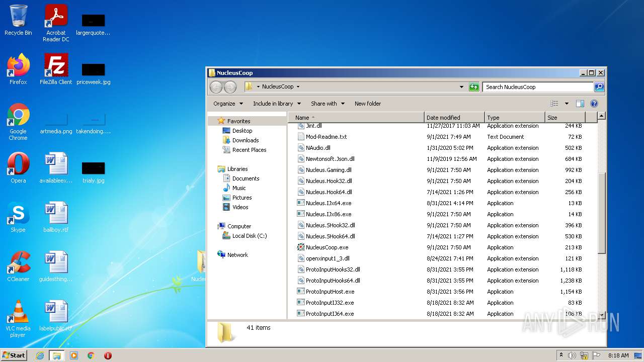Viewport: 644px width, 362px height.
Task: Open VLC media player shortcut
Action: 18,319
